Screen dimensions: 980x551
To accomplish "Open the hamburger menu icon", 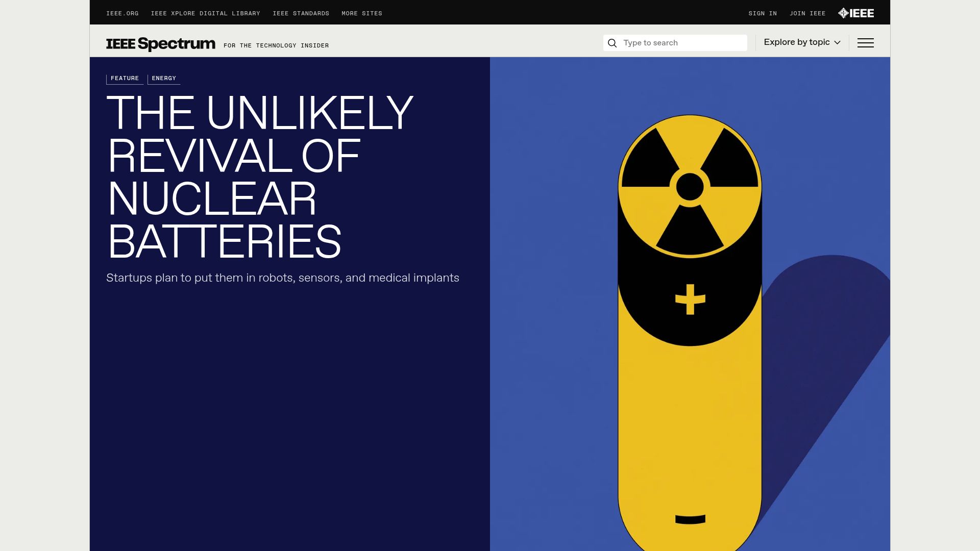I will (x=865, y=43).
